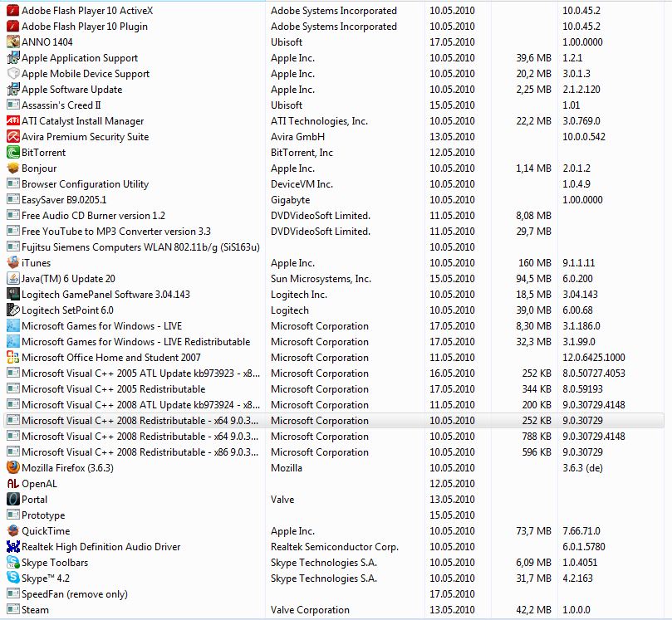Click publisher DeviceVM Inc.
Viewport: 672px width, 620px height.
point(302,184)
